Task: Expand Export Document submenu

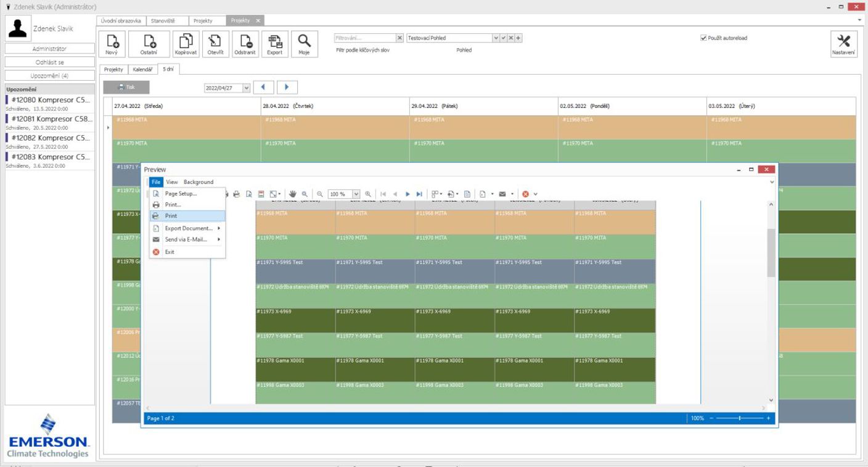Action: (x=189, y=228)
